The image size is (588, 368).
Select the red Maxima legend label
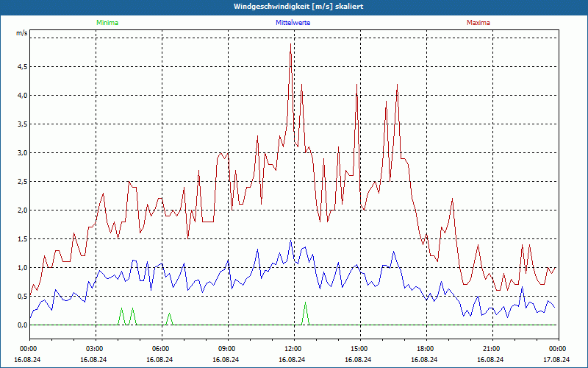click(x=478, y=23)
